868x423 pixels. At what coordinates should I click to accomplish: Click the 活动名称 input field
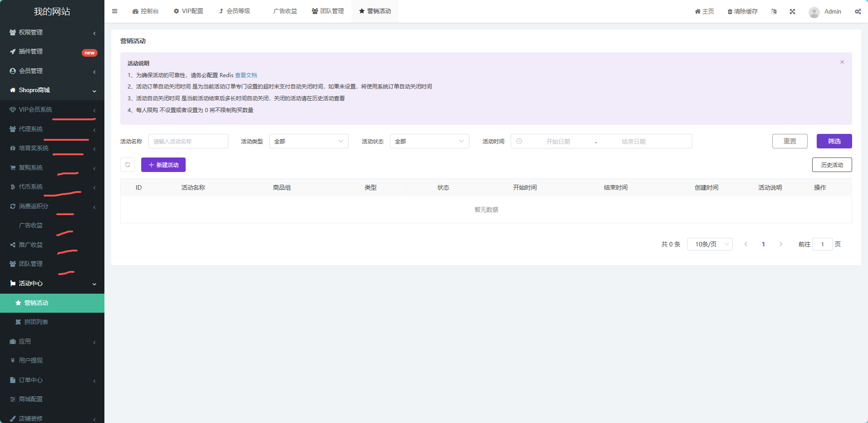188,141
